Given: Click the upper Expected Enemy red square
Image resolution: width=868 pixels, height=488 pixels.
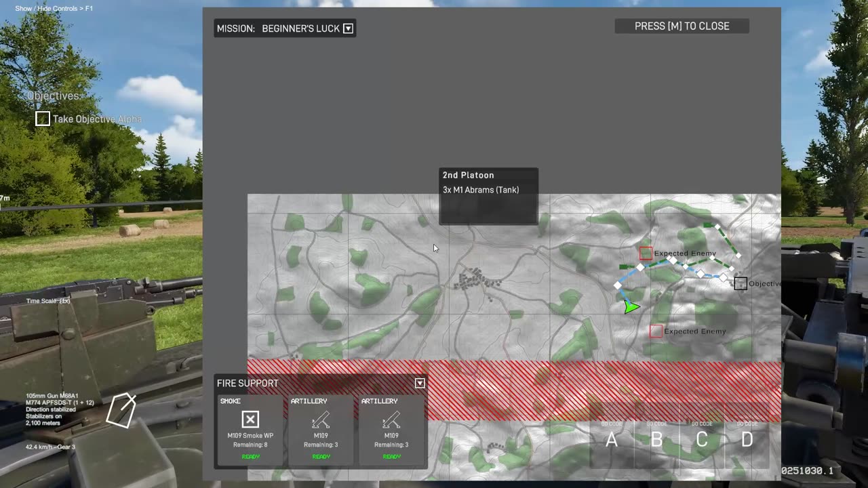Looking at the screenshot, I should pos(646,253).
